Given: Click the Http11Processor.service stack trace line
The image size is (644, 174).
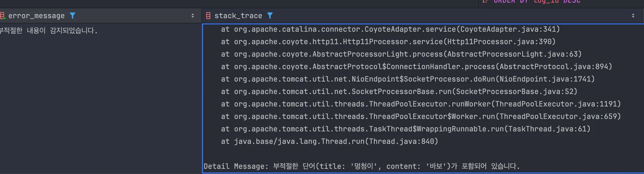Looking at the screenshot, I should 388,42.
